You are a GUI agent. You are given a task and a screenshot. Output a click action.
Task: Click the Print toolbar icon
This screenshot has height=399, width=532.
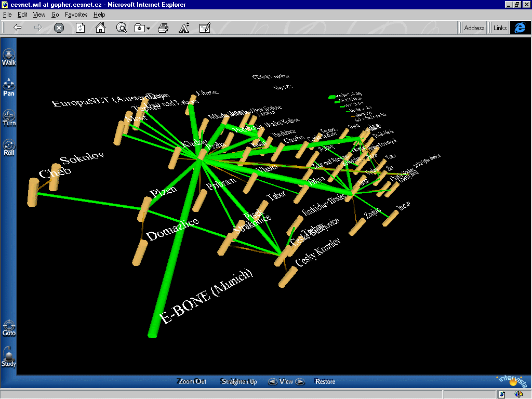pos(163,28)
